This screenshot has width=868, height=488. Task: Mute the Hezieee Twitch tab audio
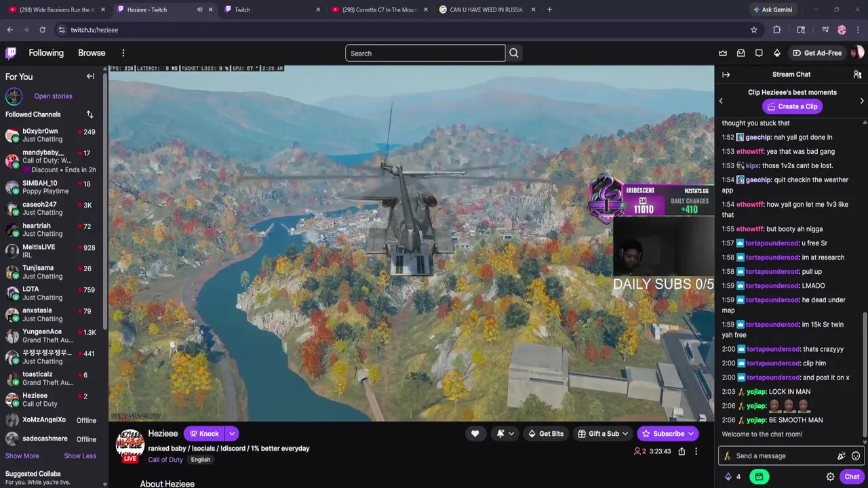coord(199,9)
